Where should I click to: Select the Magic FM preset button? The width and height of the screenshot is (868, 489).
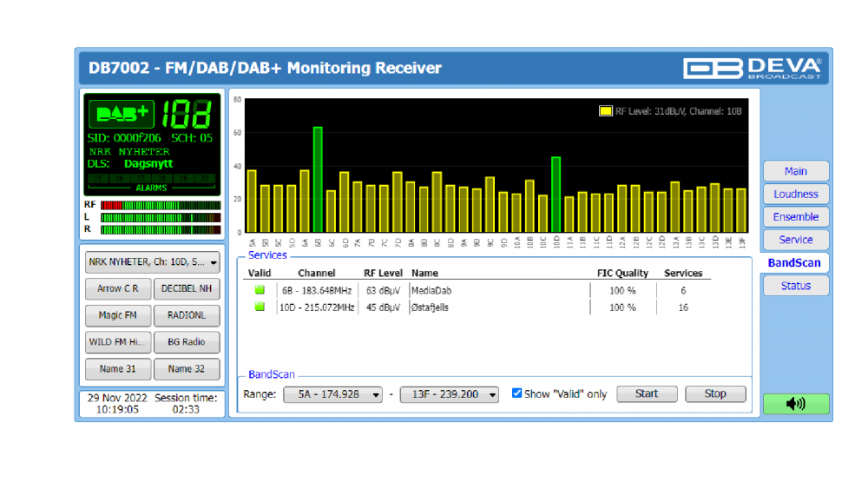coord(118,315)
